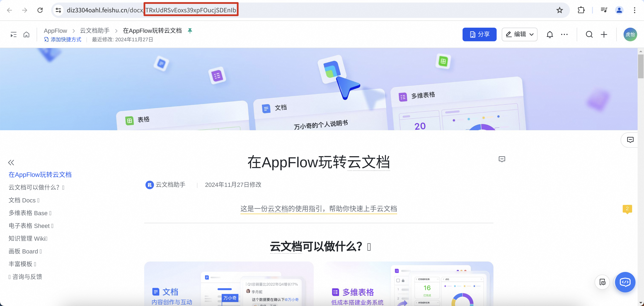
Task: Open the 虎怡 user avatar
Action: coord(630,34)
